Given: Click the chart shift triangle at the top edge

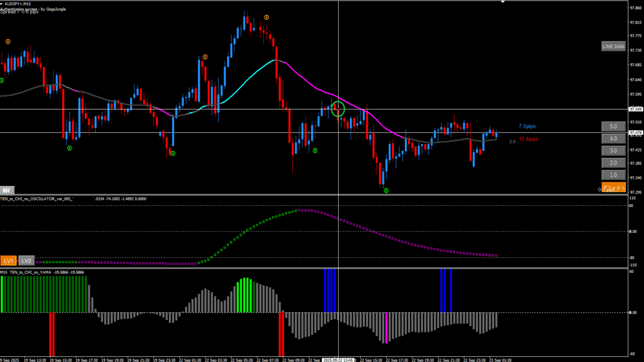Looking at the screenshot, I should (503, 2).
